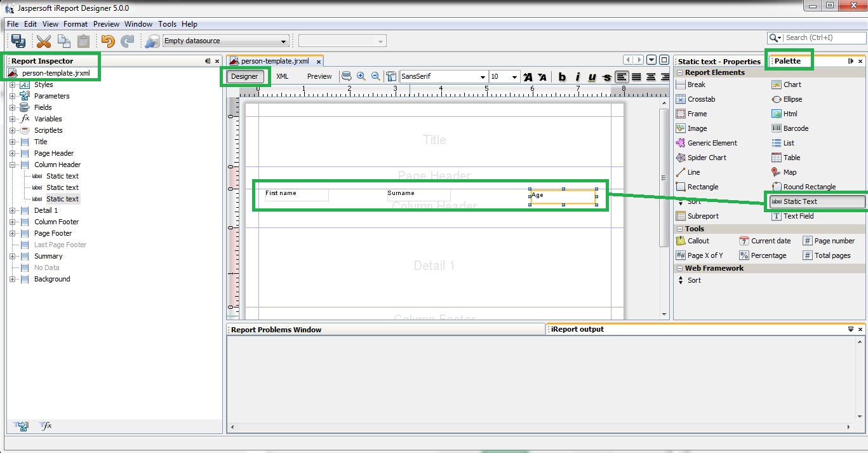Show the open documents list dropdown
Screen dimensions: 868x453
pyautogui.click(x=651, y=60)
